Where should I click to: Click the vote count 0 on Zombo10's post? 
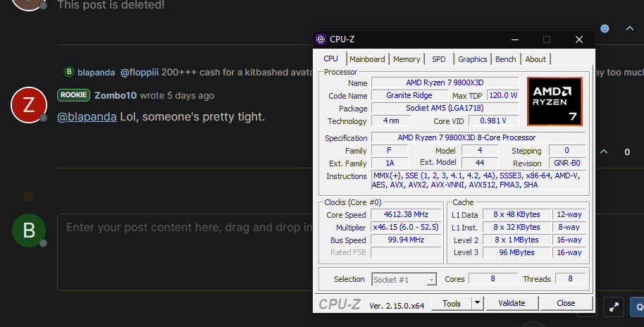(x=627, y=152)
